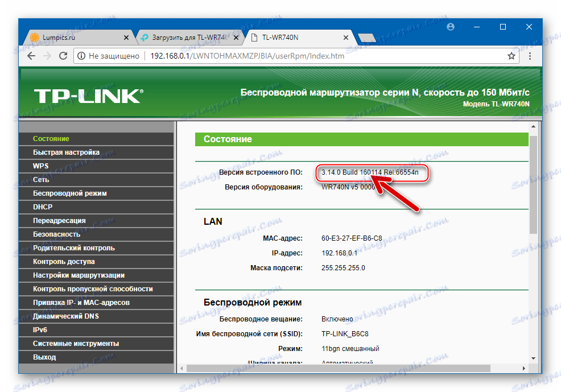
Task: Select IPv6 in the sidebar
Action: 96,330
